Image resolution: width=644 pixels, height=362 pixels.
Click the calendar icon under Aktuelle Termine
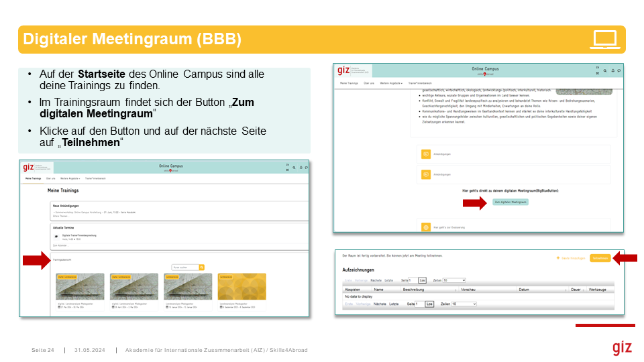pyautogui.click(x=56, y=237)
